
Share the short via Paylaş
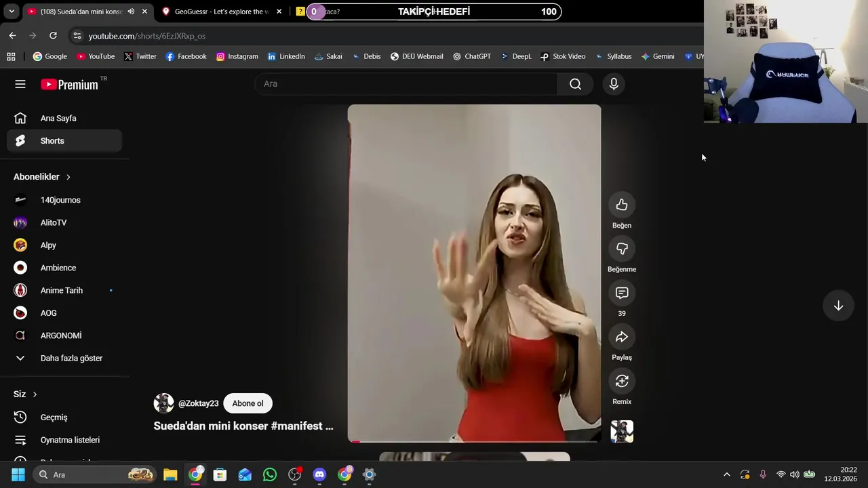tap(622, 338)
